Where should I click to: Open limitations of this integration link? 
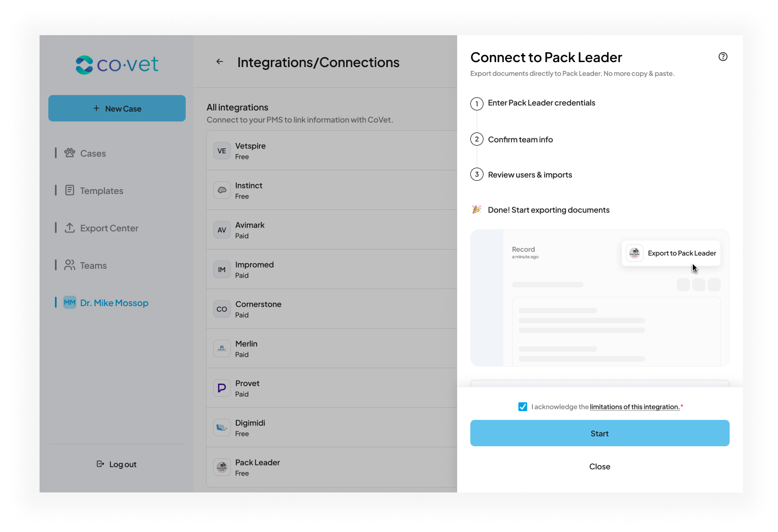[635, 407]
